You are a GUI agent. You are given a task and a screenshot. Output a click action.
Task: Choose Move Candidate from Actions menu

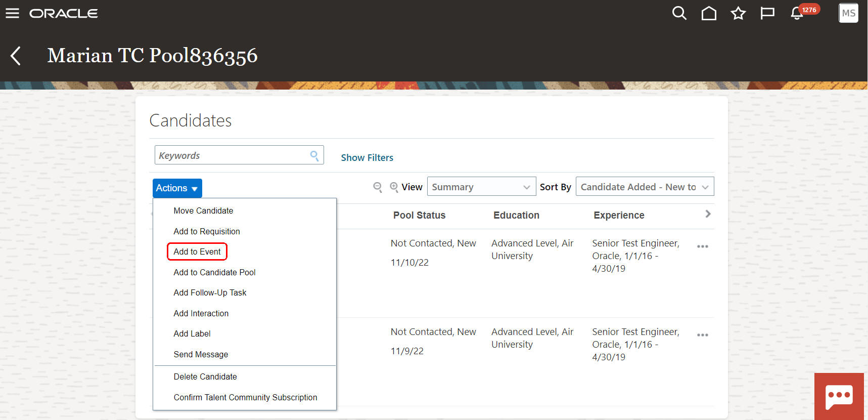(203, 211)
